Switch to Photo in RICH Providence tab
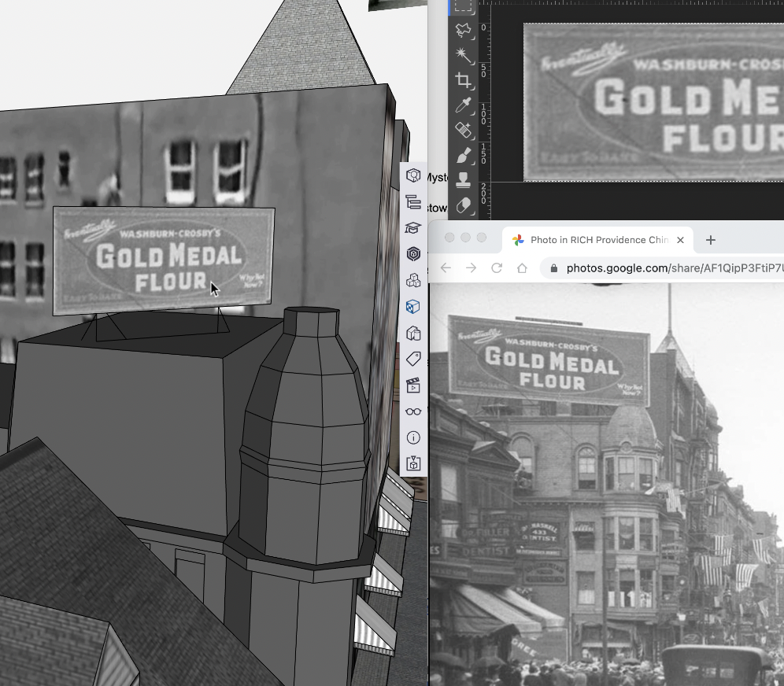784x686 pixels. pyautogui.click(x=597, y=240)
